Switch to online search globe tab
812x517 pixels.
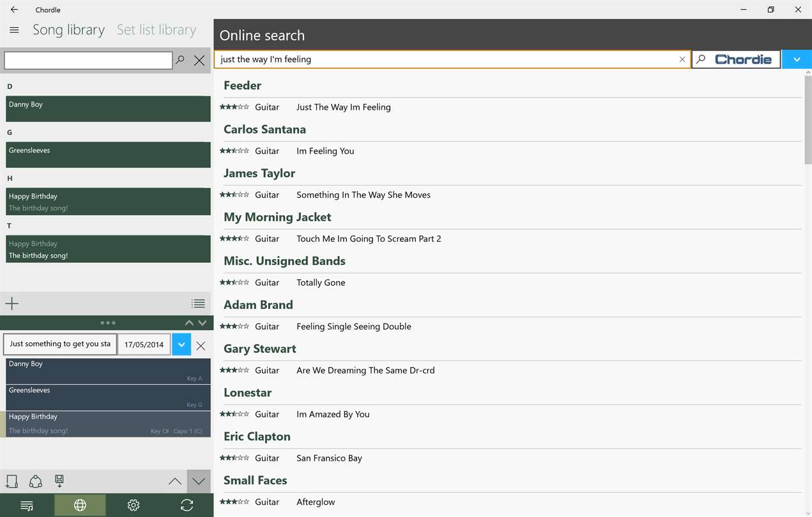[x=80, y=506]
